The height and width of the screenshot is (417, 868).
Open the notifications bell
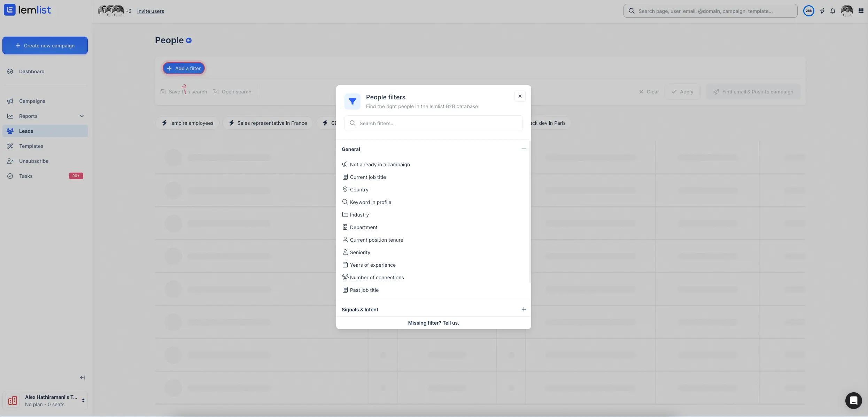[x=833, y=11]
